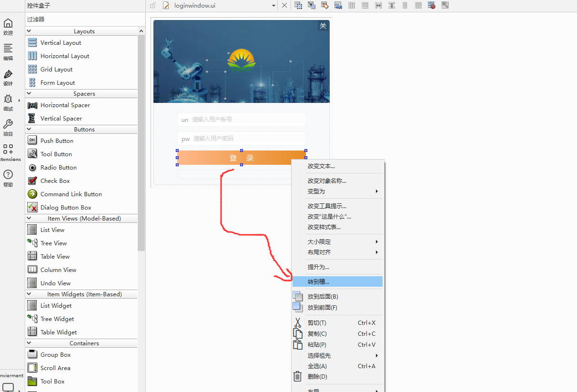Click Break Layout toolbar icon
577x392 pixels.
tap(432, 5)
